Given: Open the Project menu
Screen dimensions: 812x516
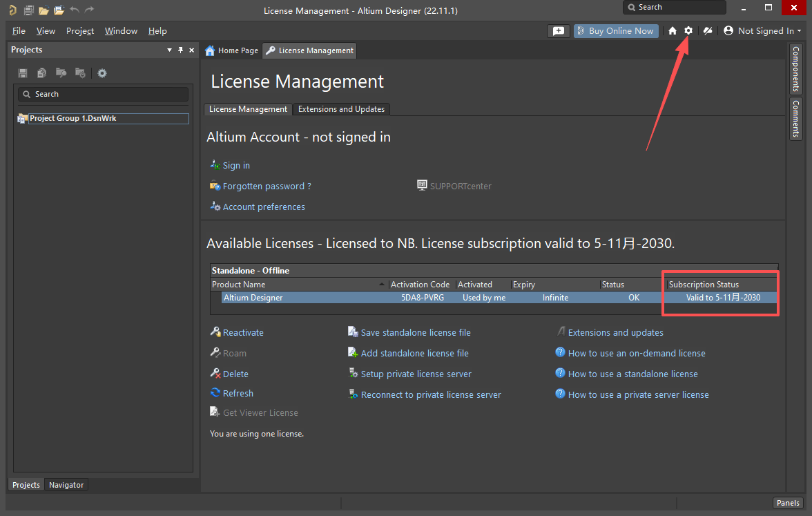Looking at the screenshot, I should click(x=80, y=31).
